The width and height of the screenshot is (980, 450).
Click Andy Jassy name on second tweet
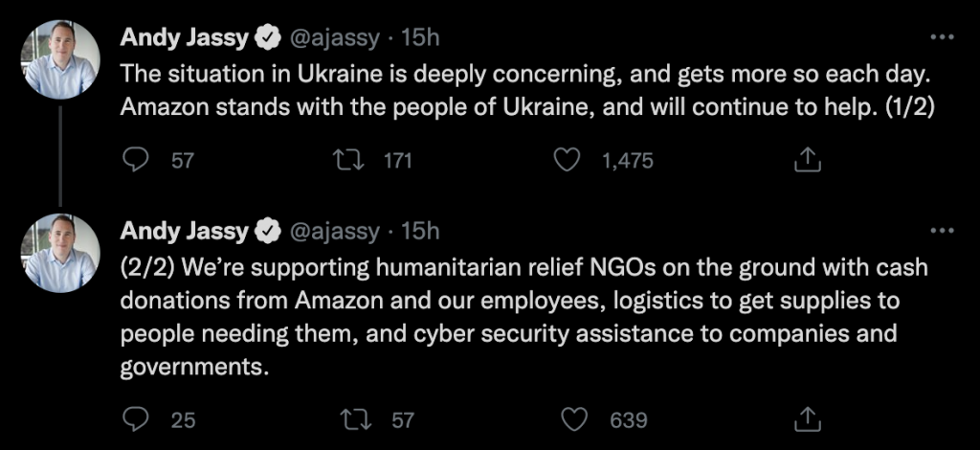[185, 232]
